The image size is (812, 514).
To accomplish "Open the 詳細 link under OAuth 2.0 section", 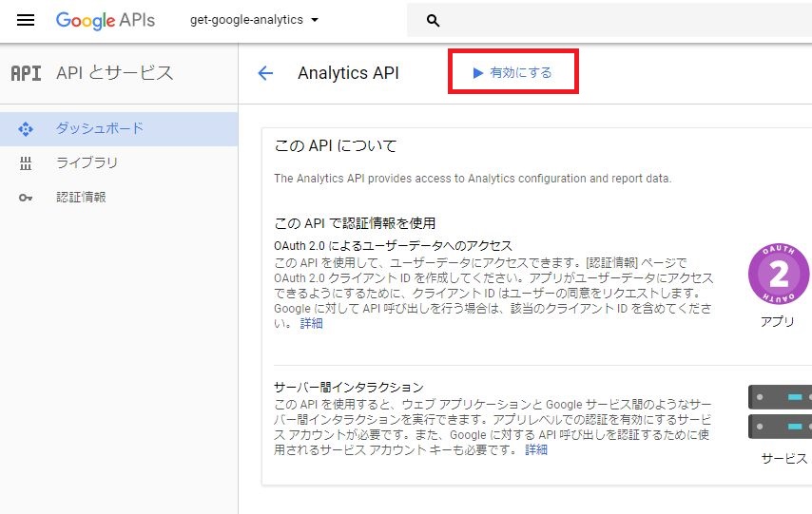I will 311,324.
